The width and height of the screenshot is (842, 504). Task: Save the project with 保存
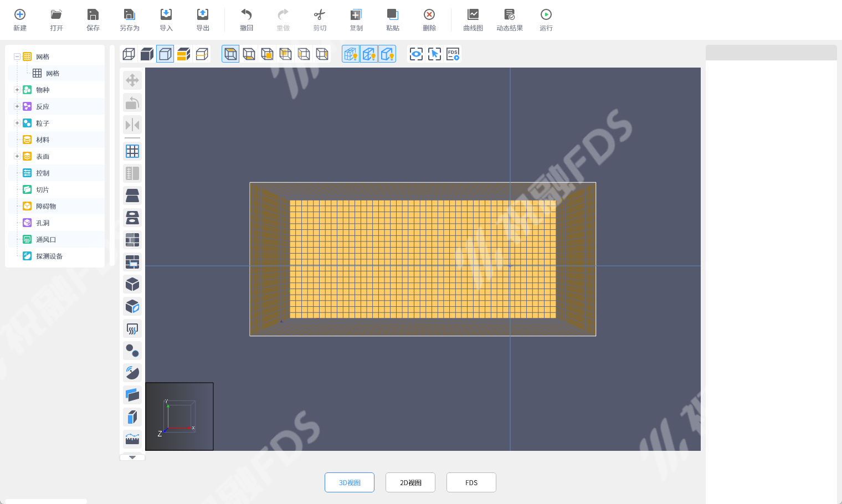93,20
